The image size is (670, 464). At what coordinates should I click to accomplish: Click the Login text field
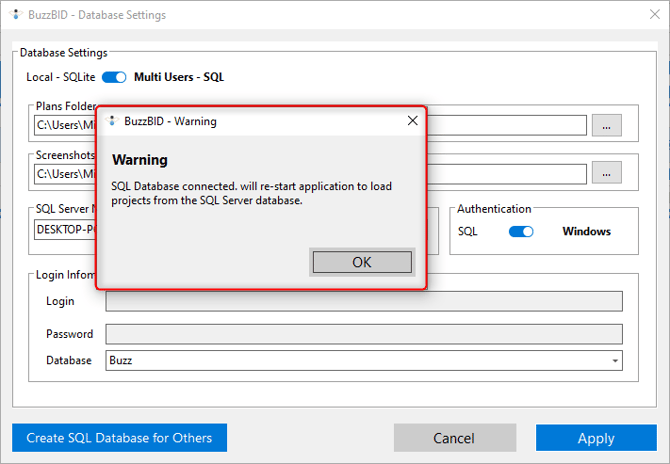coord(364,301)
